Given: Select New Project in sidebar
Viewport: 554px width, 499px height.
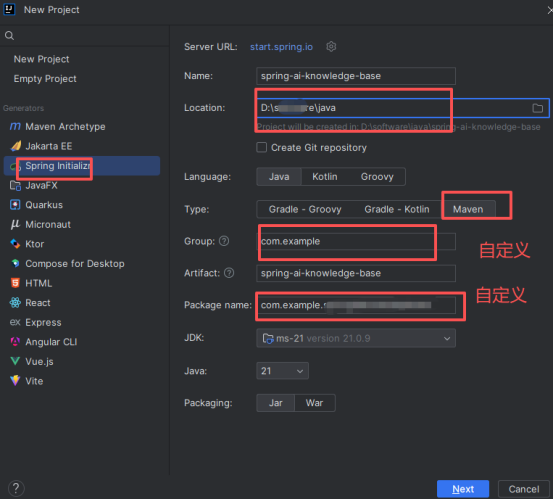Looking at the screenshot, I should point(41,59).
